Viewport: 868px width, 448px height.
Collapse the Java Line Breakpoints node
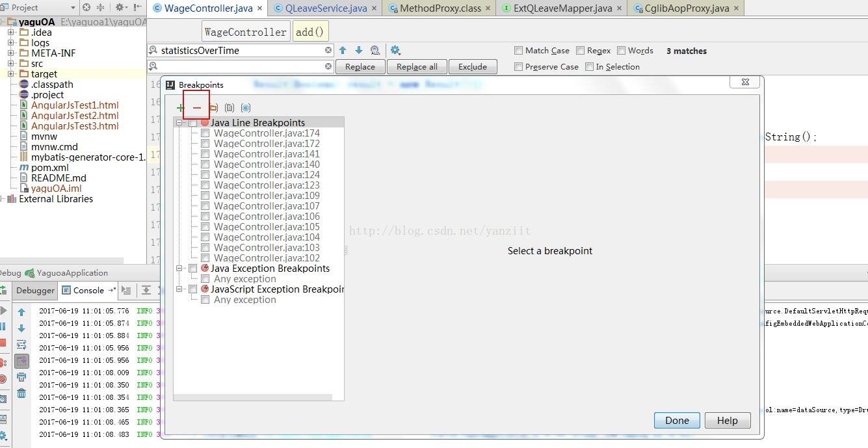click(x=179, y=123)
